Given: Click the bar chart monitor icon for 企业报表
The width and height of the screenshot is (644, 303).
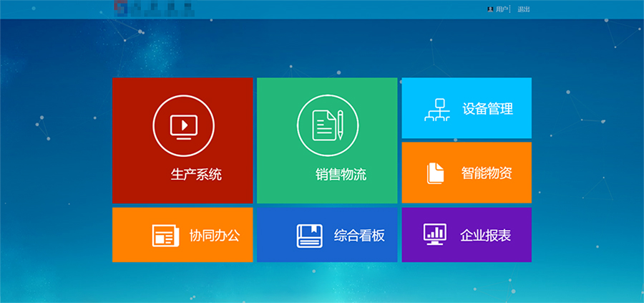Looking at the screenshot, I should (435, 234).
